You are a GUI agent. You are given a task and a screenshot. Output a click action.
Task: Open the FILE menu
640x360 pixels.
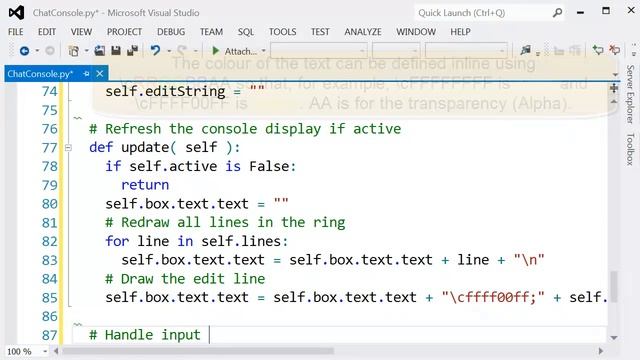point(16,32)
